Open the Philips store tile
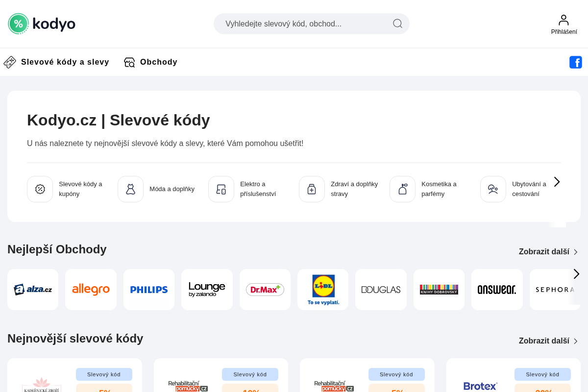 149,290
